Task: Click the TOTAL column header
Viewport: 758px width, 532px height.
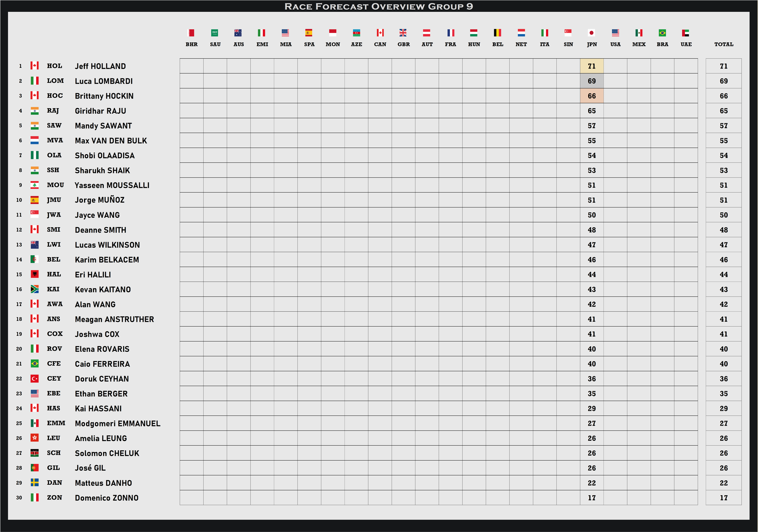Action: 724,44
